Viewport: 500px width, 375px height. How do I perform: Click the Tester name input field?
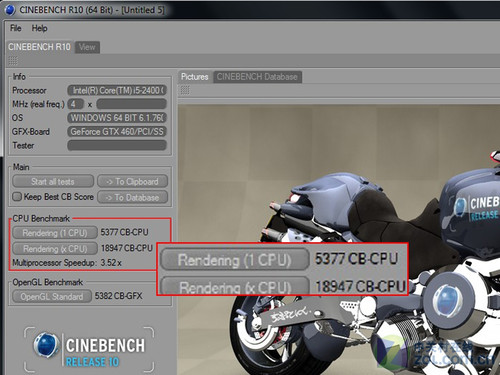(x=117, y=145)
